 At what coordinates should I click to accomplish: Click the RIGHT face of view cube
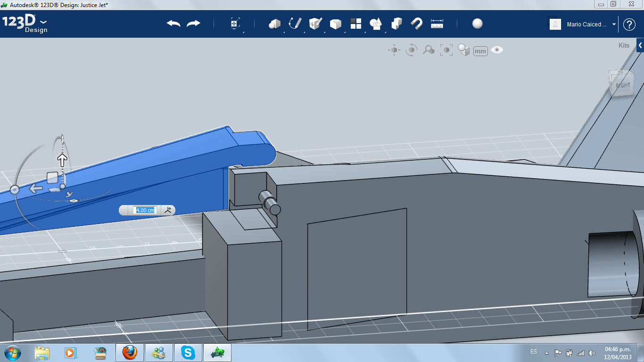[x=622, y=85]
